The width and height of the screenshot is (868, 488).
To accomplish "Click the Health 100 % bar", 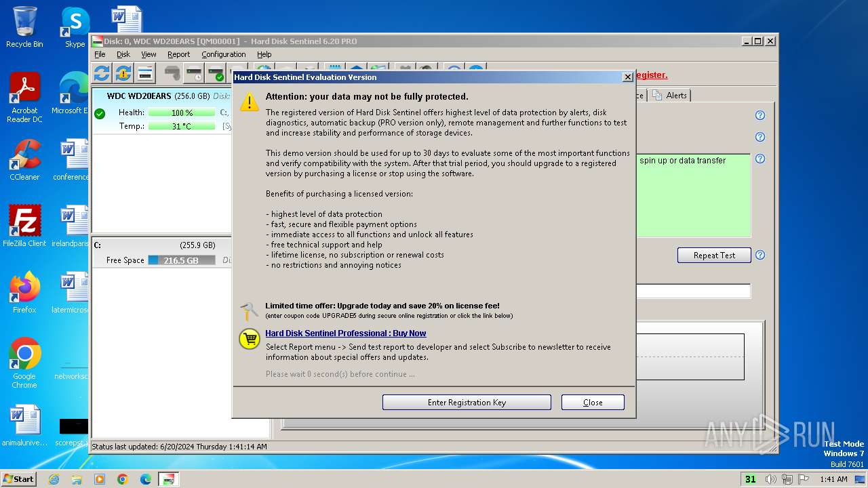I will (182, 113).
